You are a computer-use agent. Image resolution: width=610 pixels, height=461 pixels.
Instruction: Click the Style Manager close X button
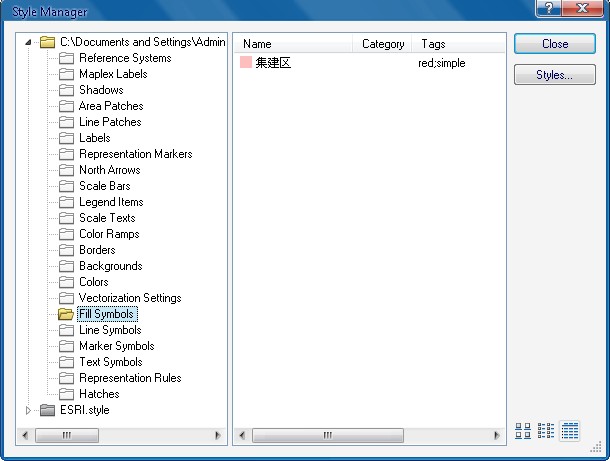pyautogui.click(x=582, y=8)
